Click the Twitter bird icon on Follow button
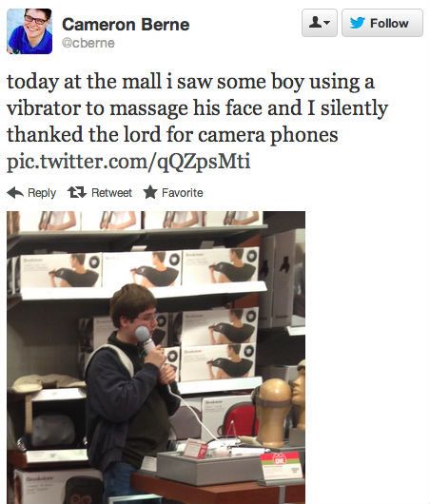Image resolution: width=430 pixels, height=504 pixels. point(358,23)
